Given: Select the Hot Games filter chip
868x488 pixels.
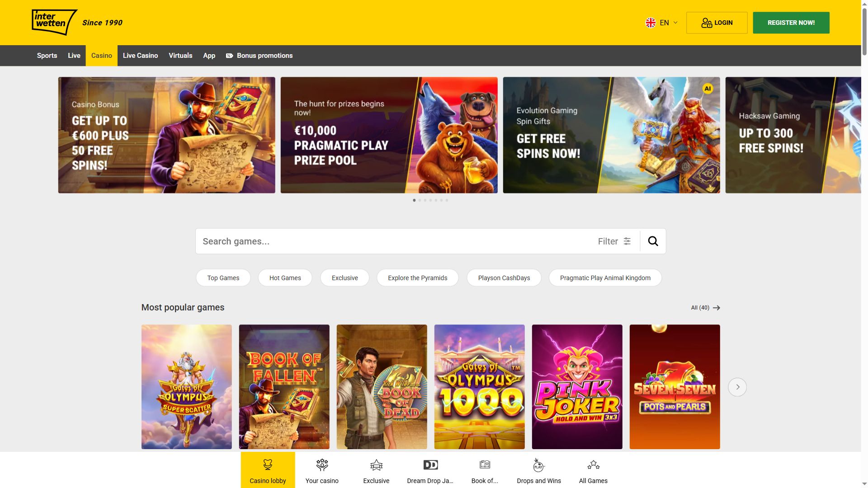Looking at the screenshot, I should click(285, 278).
